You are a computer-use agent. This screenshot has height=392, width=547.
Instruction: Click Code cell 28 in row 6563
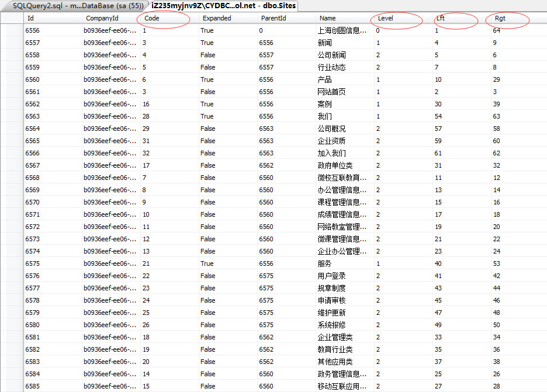tap(170, 116)
